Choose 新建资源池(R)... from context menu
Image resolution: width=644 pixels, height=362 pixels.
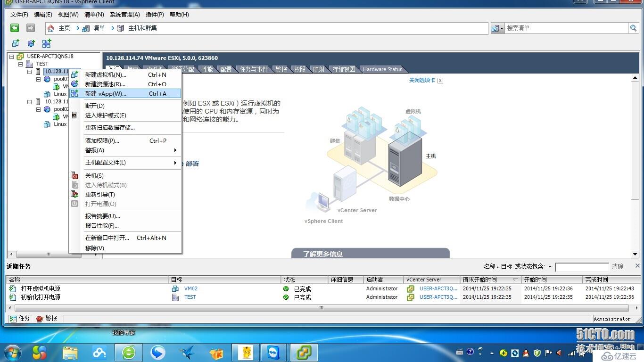click(125, 84)
